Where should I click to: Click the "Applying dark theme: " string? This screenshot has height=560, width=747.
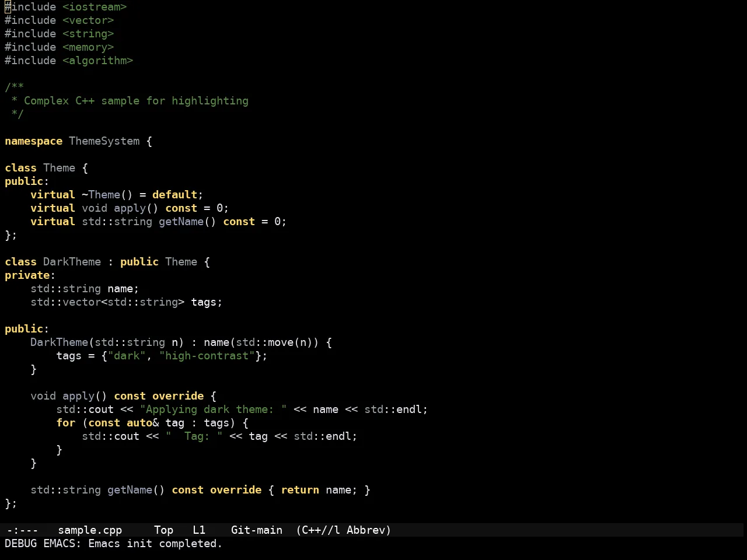(213, 409)
